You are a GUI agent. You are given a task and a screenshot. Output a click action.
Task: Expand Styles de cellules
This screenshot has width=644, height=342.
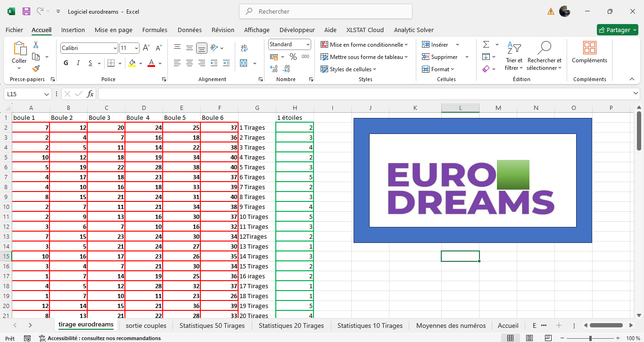point(348,69)
